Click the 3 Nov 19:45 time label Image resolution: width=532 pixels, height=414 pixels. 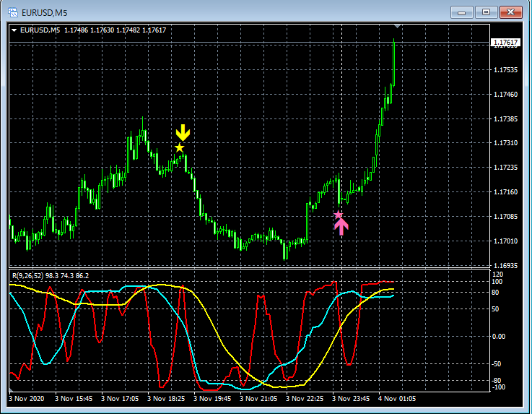[212, 399]
